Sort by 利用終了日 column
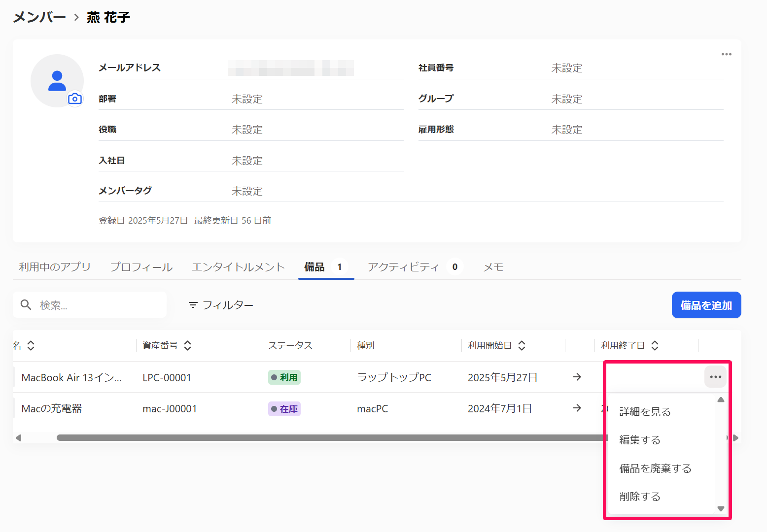Screen dimensions: 767x532 [x=655, y=346]
